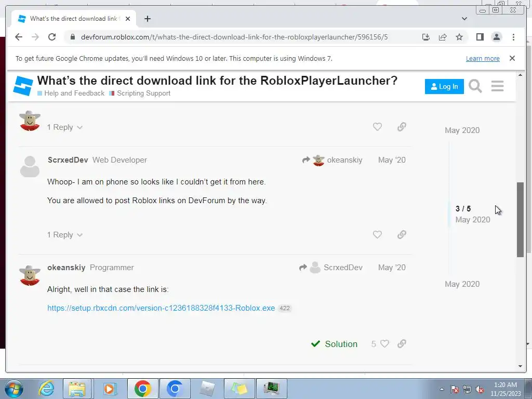Open the Learn more link about Chrome updates
Image resolution: width=532 pixels, height=399 pixels.
click(x=483, y=58)
